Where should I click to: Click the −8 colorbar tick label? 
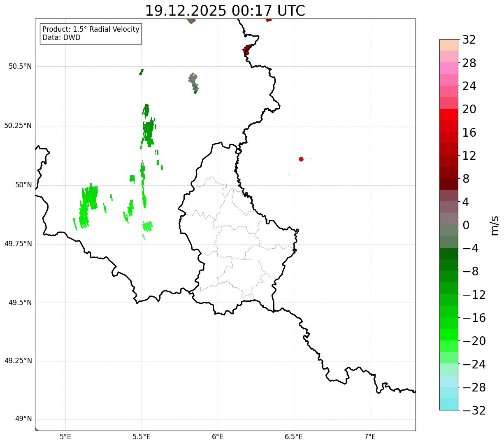tap(470, 272)
